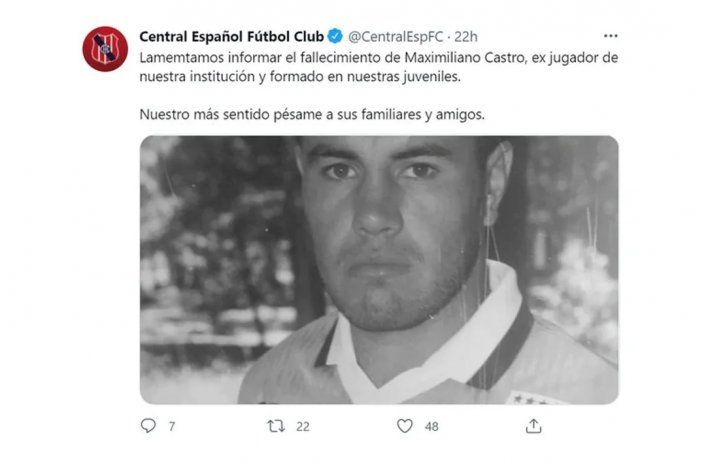Open the 22h timestamp link
Image resolution: width=706 pixels, height=470 pixels.
click(x=466, y=36)
